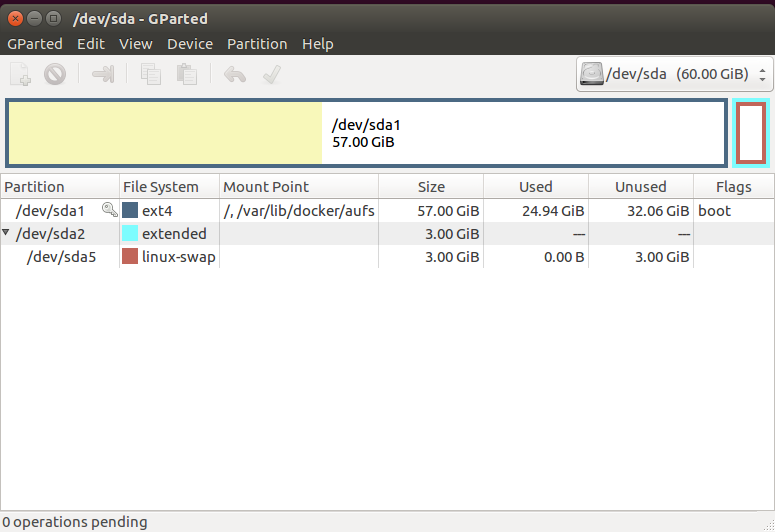The height and width of the screenshot is (532, 775).
Task: Click the 0 operations pending status text
Action: pyautogui.click(x=75, y=522)
